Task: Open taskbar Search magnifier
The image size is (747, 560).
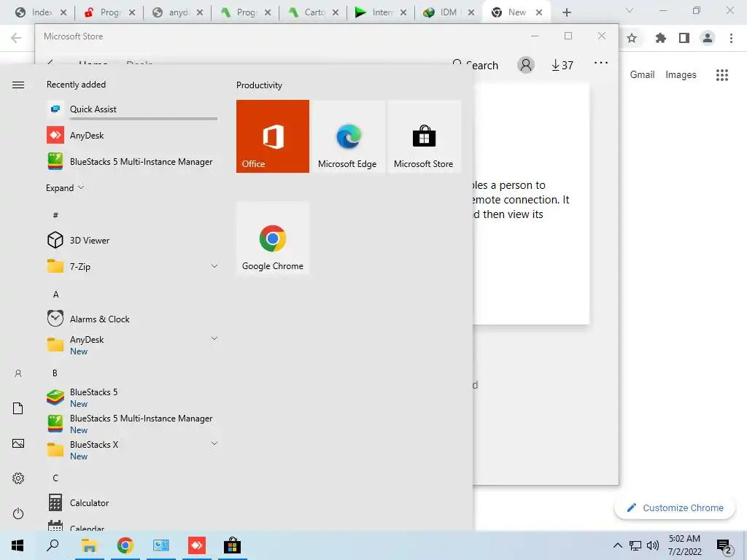Action: (53, 545)
